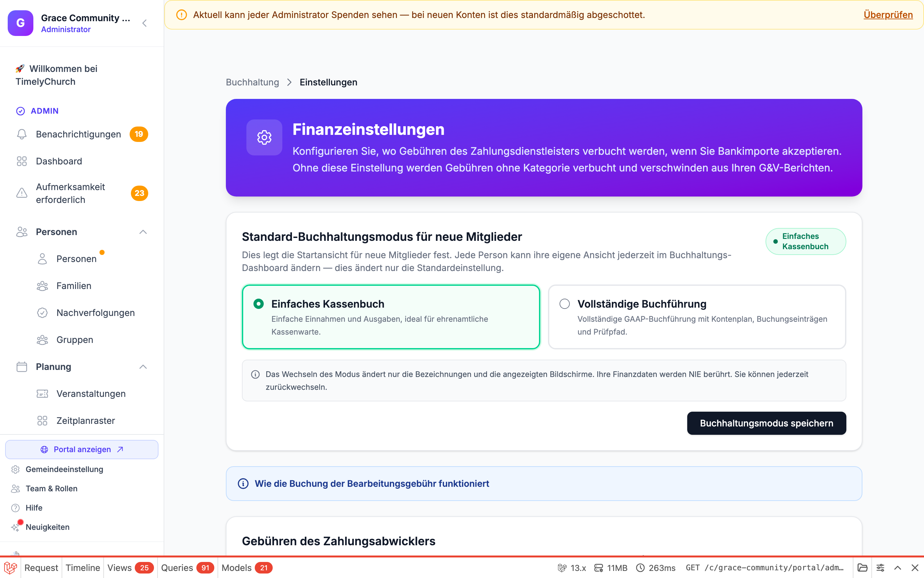
Task: Click the 11MB memory usage indicator
Action: (611, 568)
